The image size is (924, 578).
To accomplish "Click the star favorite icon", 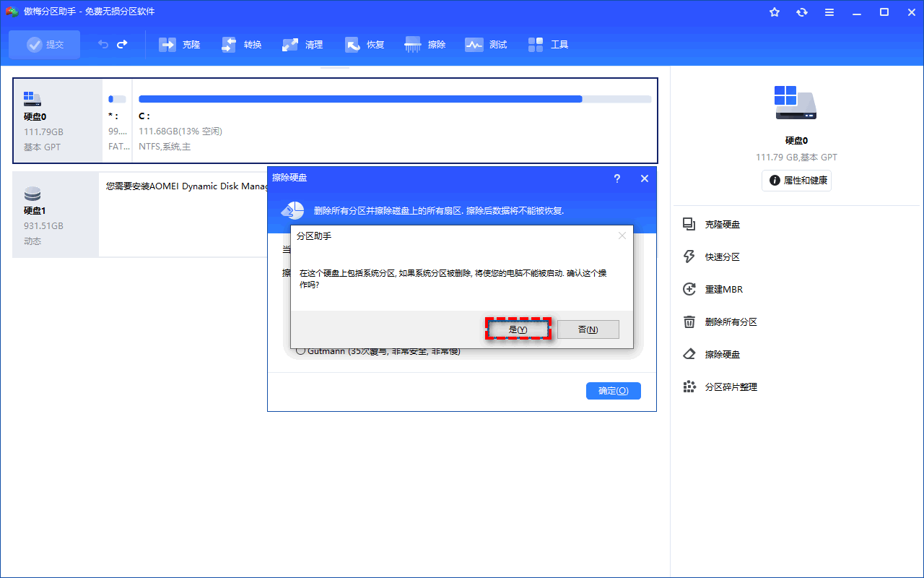I will click(x=774, y=12).
